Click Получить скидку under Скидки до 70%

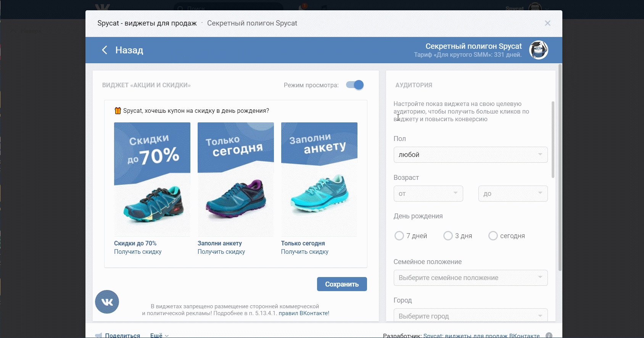(138, 251)
